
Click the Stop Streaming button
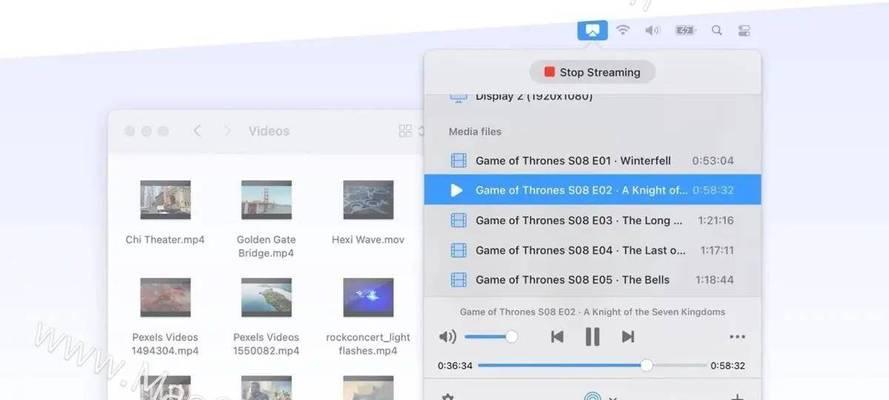592,72
